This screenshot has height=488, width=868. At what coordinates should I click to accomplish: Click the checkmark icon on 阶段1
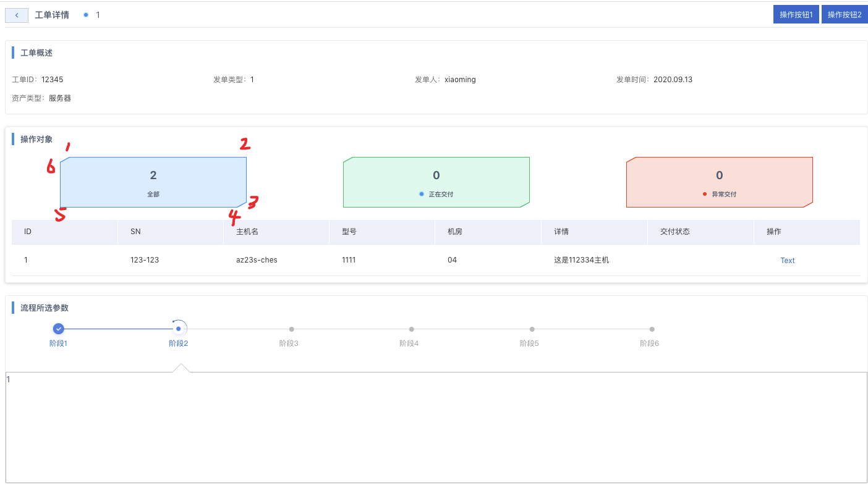pyautogui.click(x=59, y=329)
